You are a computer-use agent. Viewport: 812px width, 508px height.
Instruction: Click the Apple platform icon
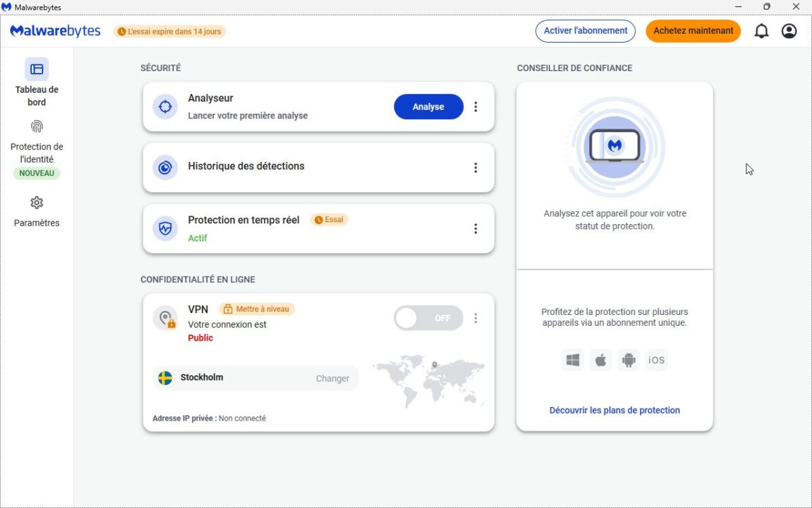pos(600,360)
